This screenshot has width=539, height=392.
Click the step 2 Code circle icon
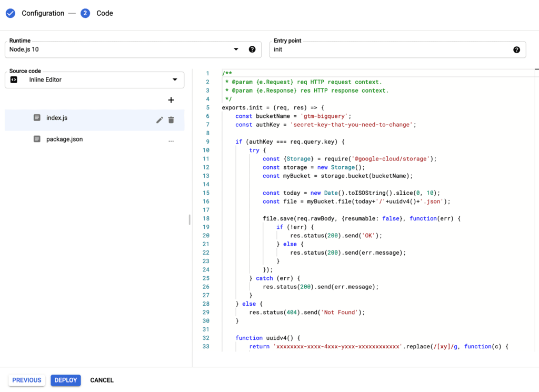pyautogui.click(x=85, y=13)
